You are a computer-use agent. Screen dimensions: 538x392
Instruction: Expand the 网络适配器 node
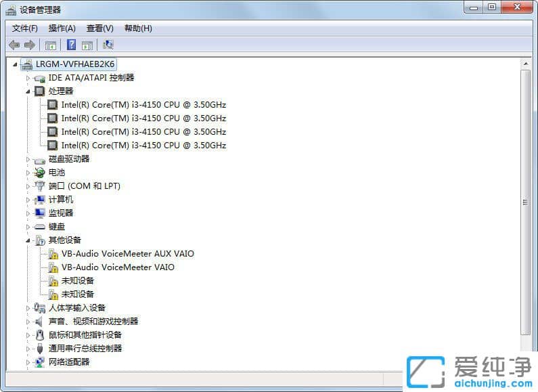(x=28, y=362)
